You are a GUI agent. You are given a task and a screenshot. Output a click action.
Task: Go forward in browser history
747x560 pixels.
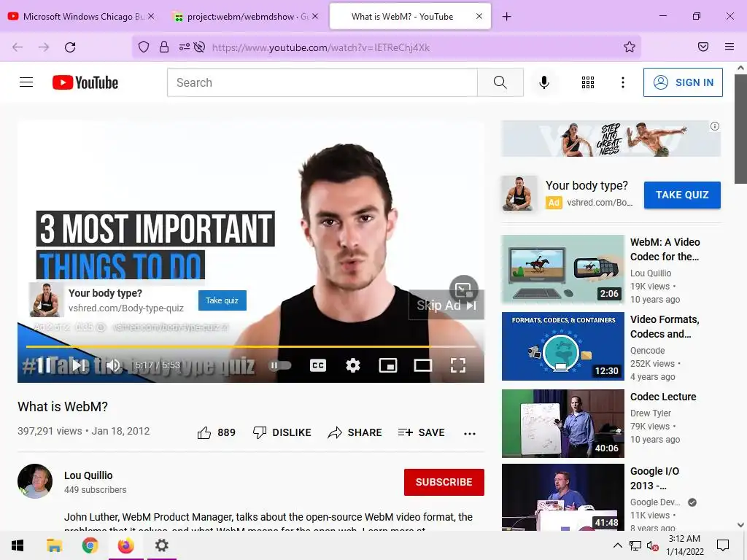44,47
